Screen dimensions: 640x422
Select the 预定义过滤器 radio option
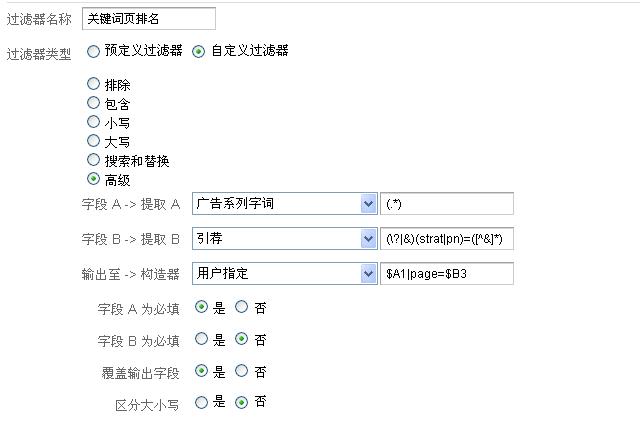pos(94,51)
